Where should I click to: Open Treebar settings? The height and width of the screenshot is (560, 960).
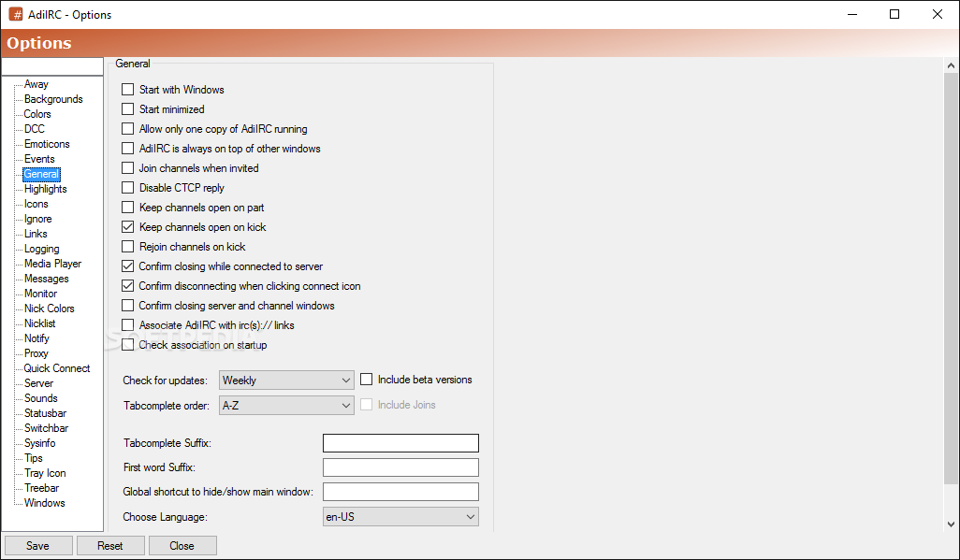(x=41, y=488)
